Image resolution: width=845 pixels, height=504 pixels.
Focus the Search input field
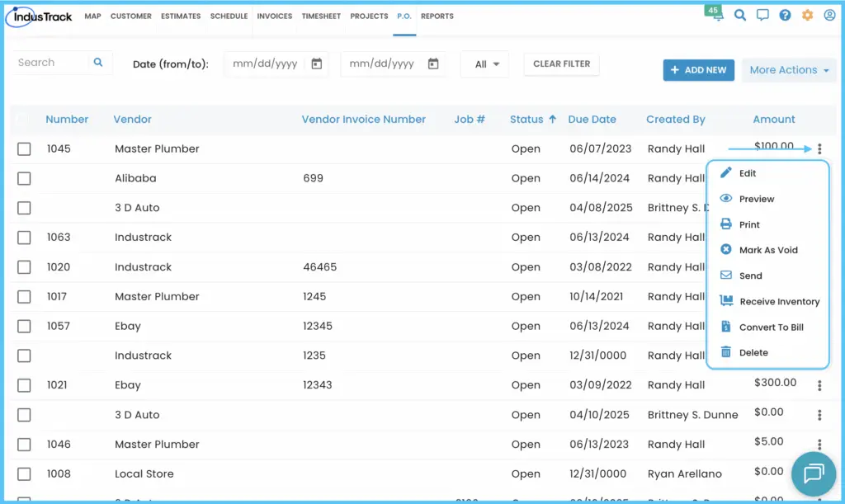click(x=50, y=63)
